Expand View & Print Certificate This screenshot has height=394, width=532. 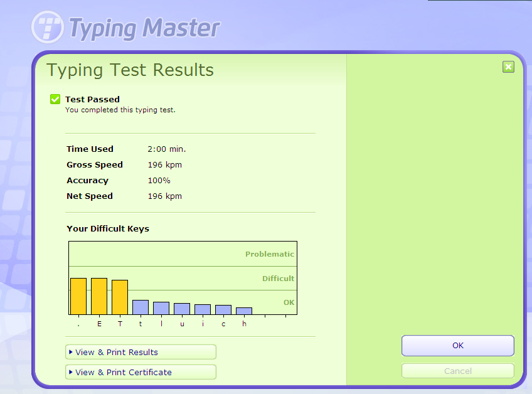point(141,372)
